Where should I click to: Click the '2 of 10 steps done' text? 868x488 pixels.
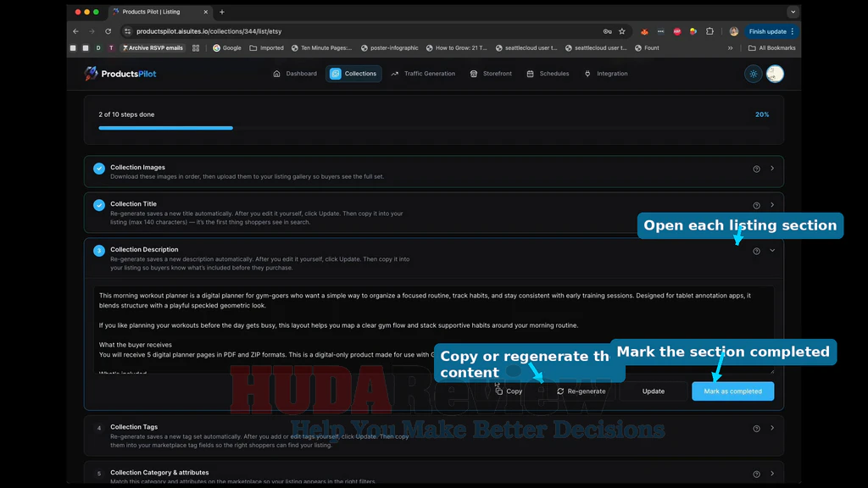coord(126,114)
